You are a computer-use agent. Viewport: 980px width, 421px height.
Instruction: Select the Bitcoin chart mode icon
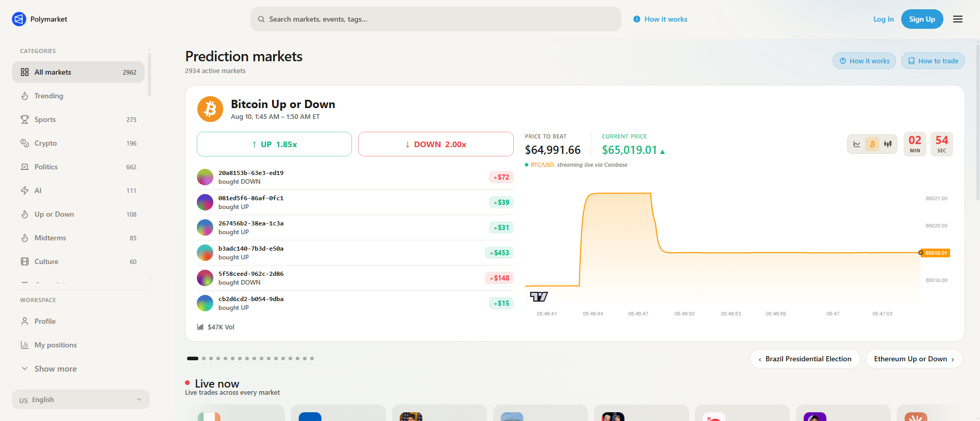(x=872, y=144)
